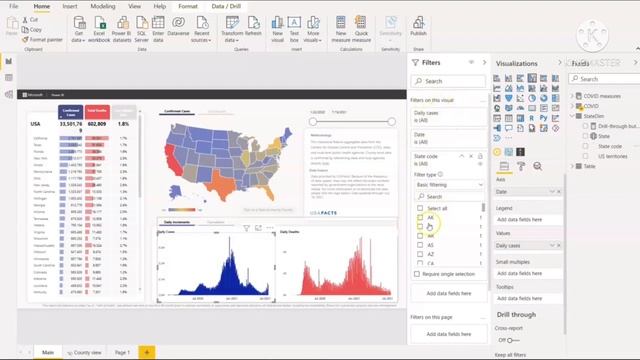Open the Modeling ribbon tab
This screenshot has width=640, height=360.
(x=103, y=6)
